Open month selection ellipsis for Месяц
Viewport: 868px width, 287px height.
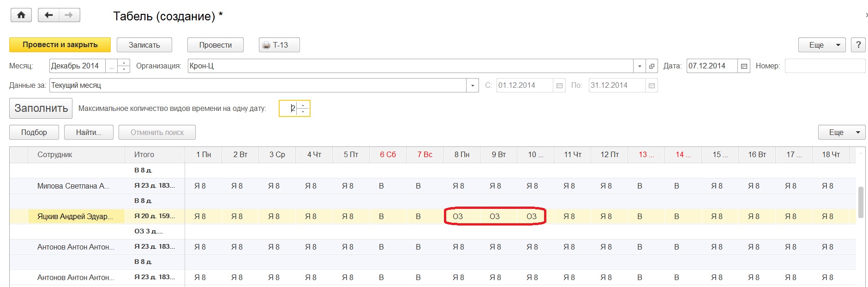(x=111, y=66)
